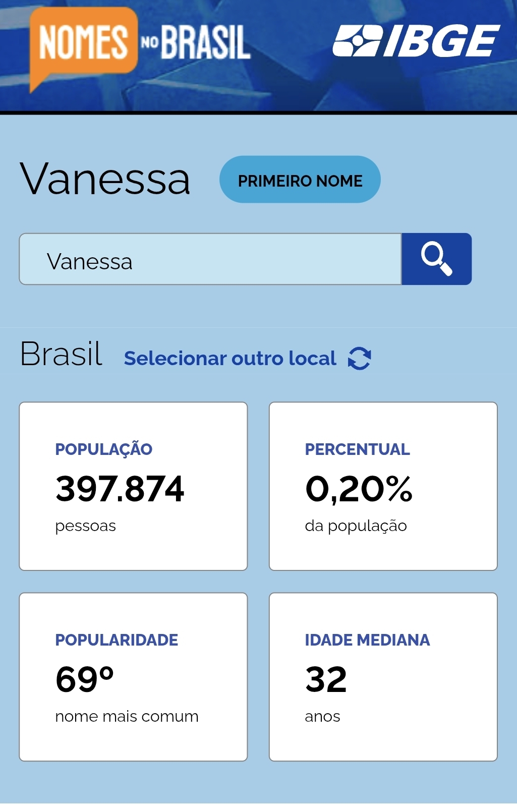This screenshot has height=812, width=517.
Task: Click the 'da população' caption text
Action: [x=356, y=526]
